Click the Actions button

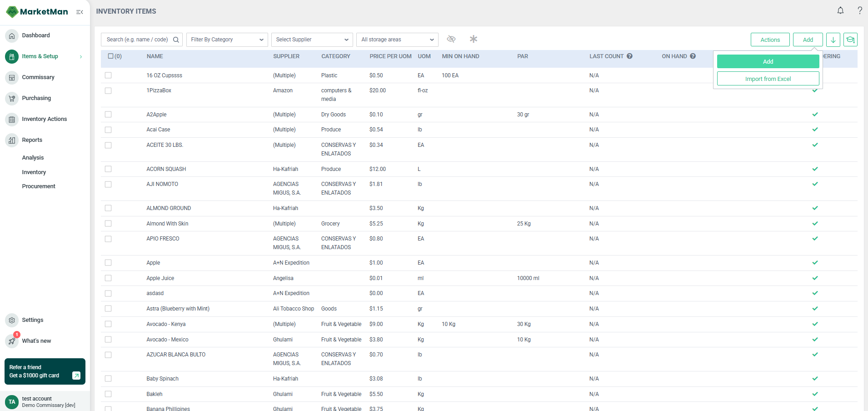tap(770, 40)
